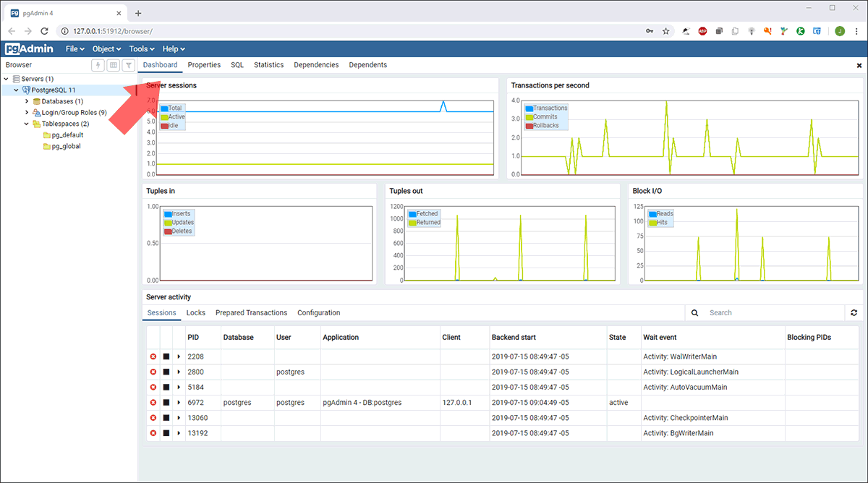Viewport: 868px width, 483px height.
Task: Collapse the Tablespaces (2) tree node
Action: (x=27, y=124)
